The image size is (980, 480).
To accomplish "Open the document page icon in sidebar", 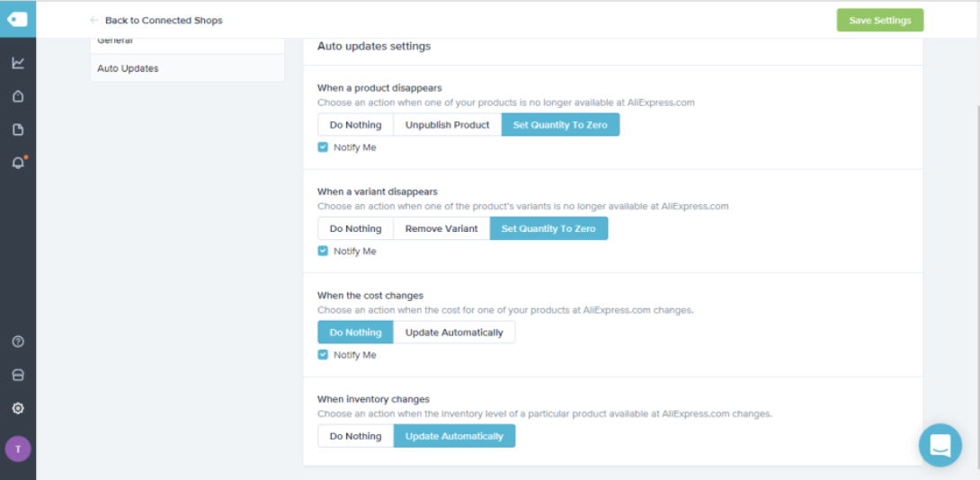I will coord(18,129).
